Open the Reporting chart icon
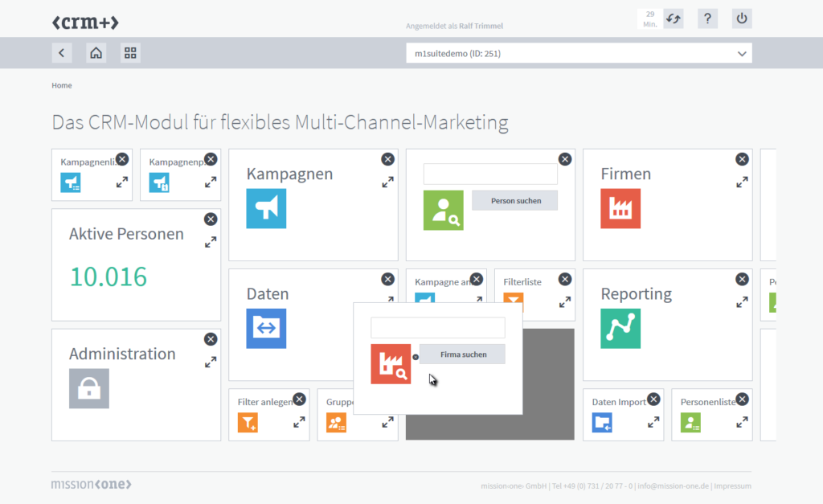Screen dimensions: 823x504 click(620, 328)
